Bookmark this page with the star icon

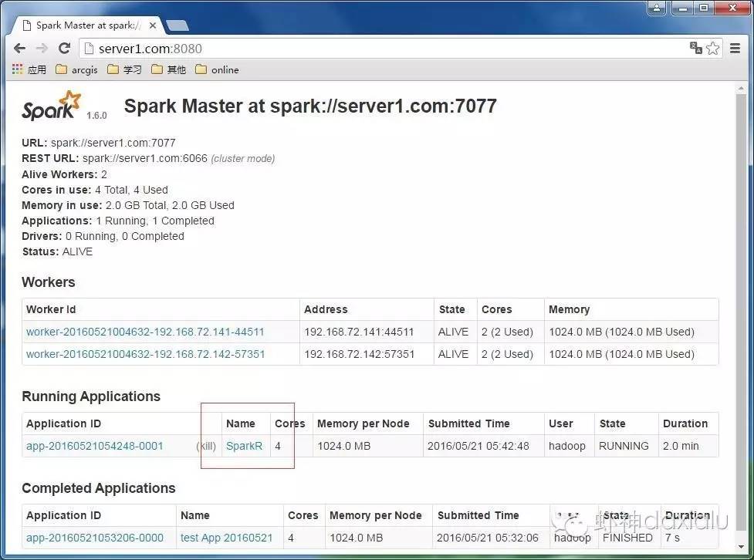(712, 48)
